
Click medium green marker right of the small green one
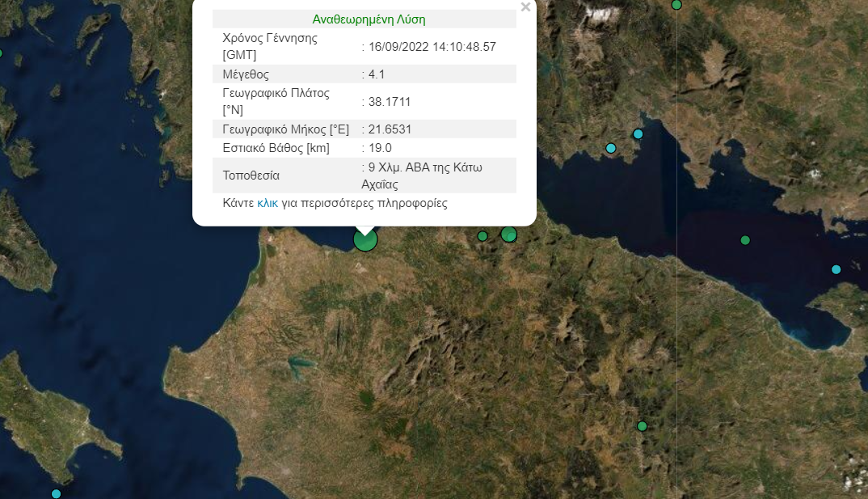tap(508, 235)
